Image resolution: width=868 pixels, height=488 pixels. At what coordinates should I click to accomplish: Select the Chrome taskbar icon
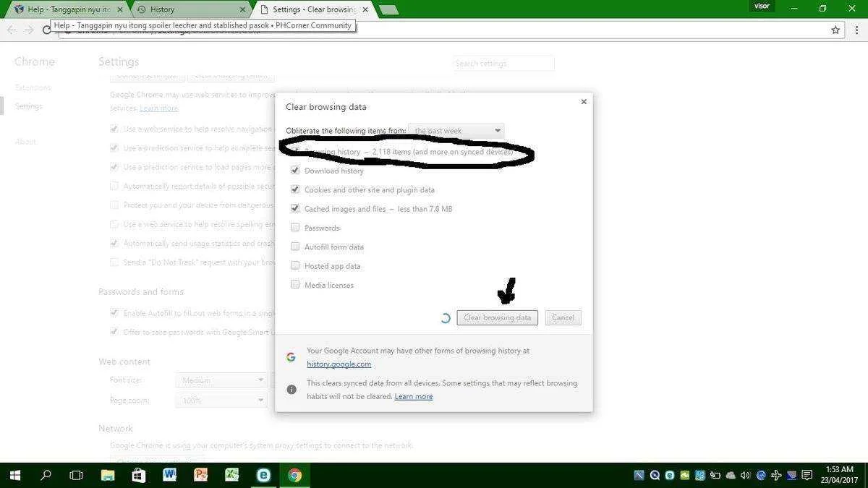tap(294, 475)
